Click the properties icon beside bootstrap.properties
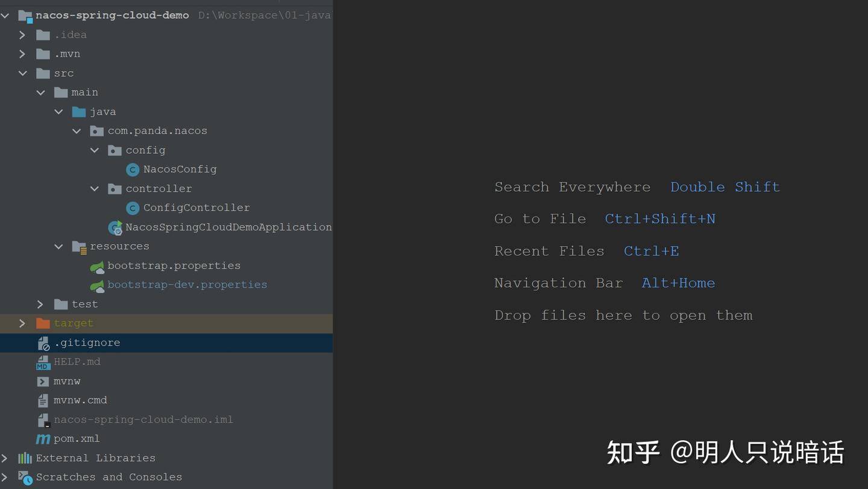This screenshot has width=868, height=489. tap(98, 265)
